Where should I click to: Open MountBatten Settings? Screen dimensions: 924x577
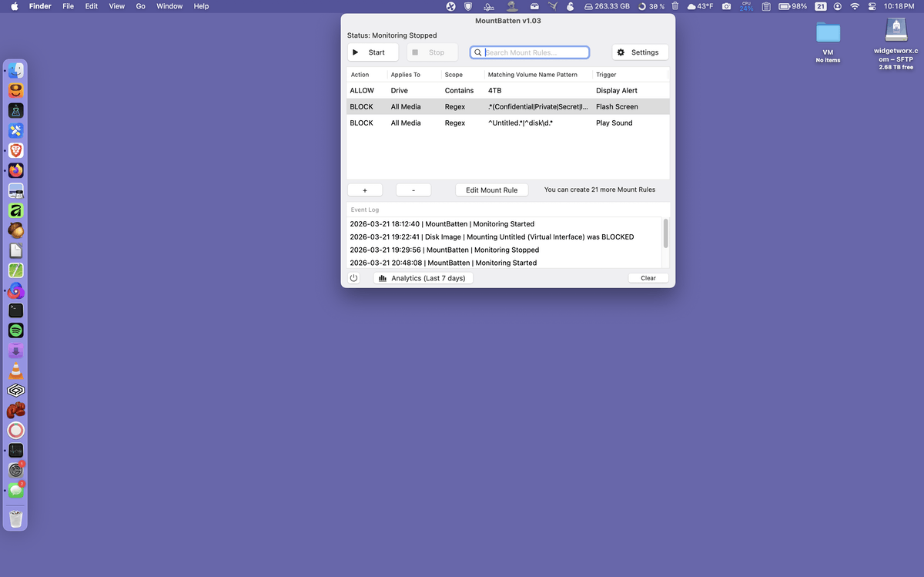pyautogui.click(x=640, y=52)
